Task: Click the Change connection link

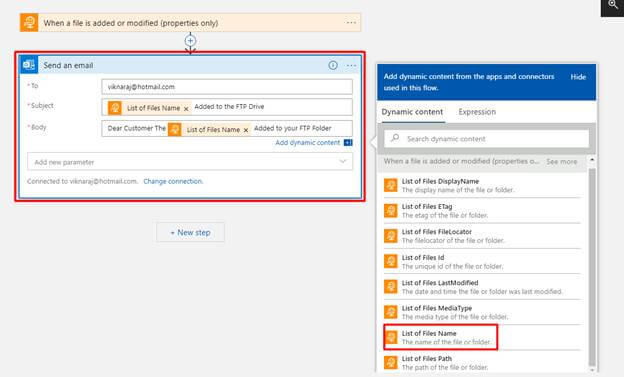Action: click(173, 181)
